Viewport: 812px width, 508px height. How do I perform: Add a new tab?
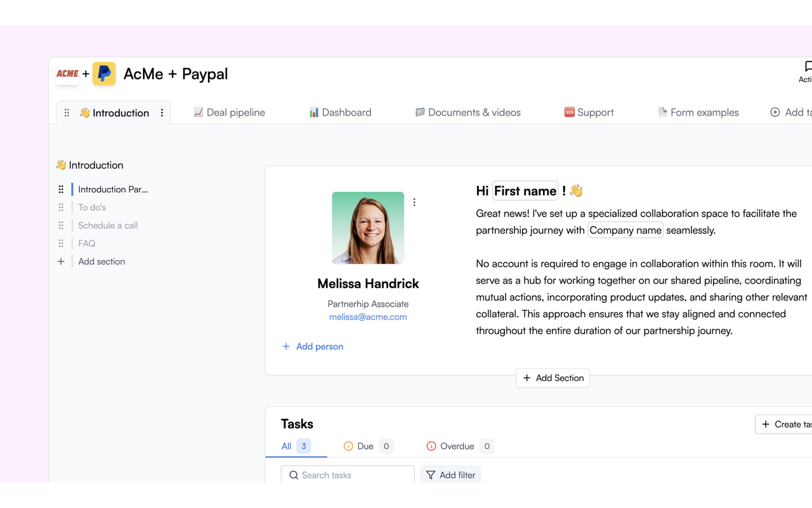coord(791,112)
